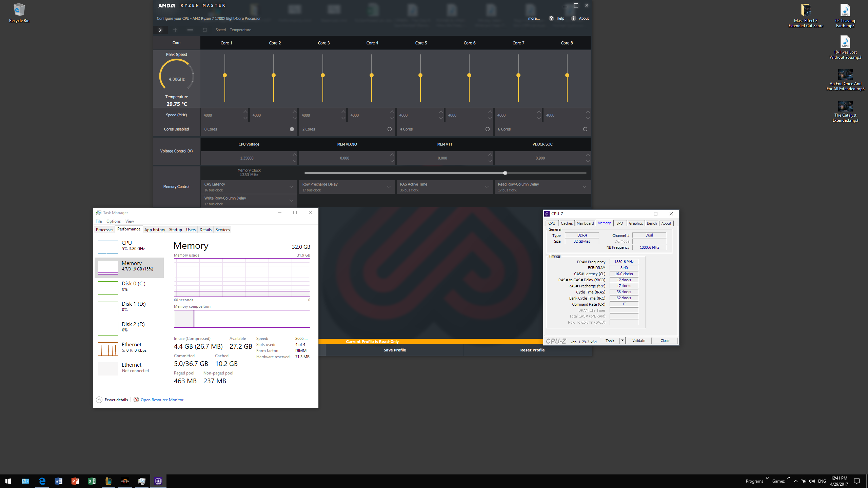Click the Validate button in CPU-Z

point(638,341)
